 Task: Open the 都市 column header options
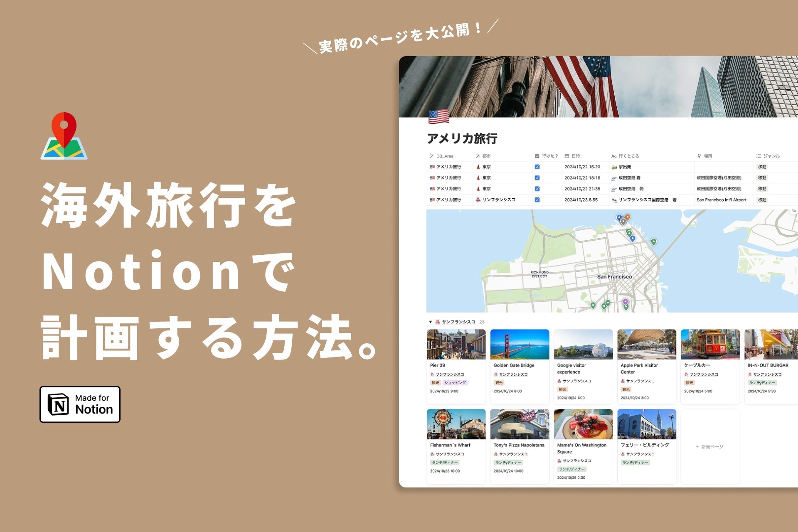click(x=486, y=156)
